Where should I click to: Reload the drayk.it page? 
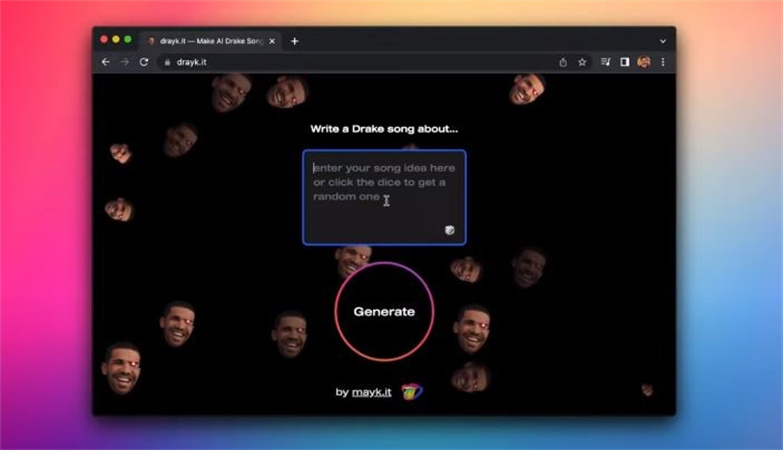(x=144, y=62)
